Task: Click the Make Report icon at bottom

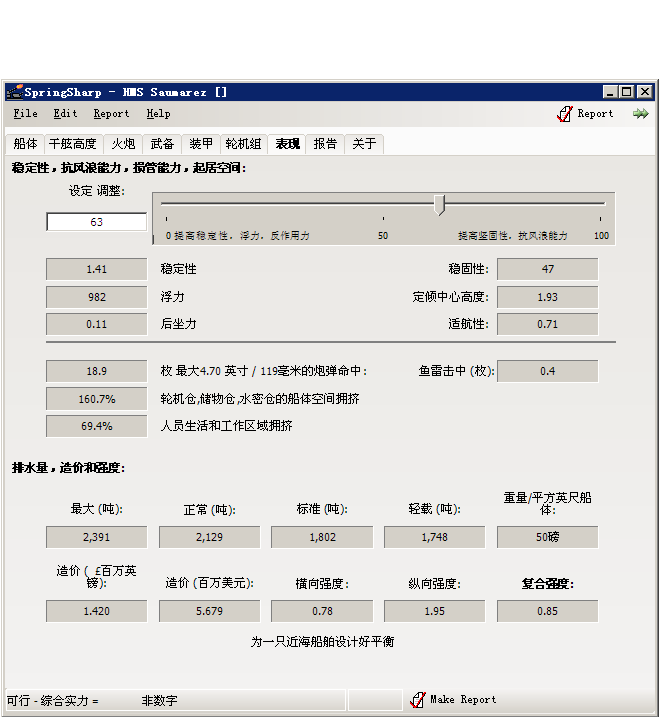Action: click(x=418, y=700)
